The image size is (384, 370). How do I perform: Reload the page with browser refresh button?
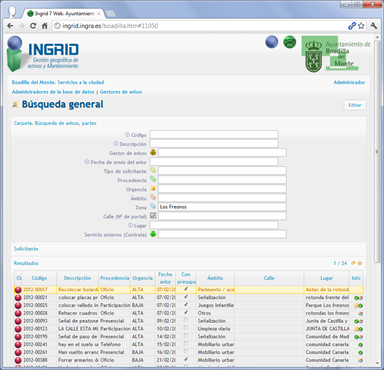pyautogui.click(x=33, y=26)
